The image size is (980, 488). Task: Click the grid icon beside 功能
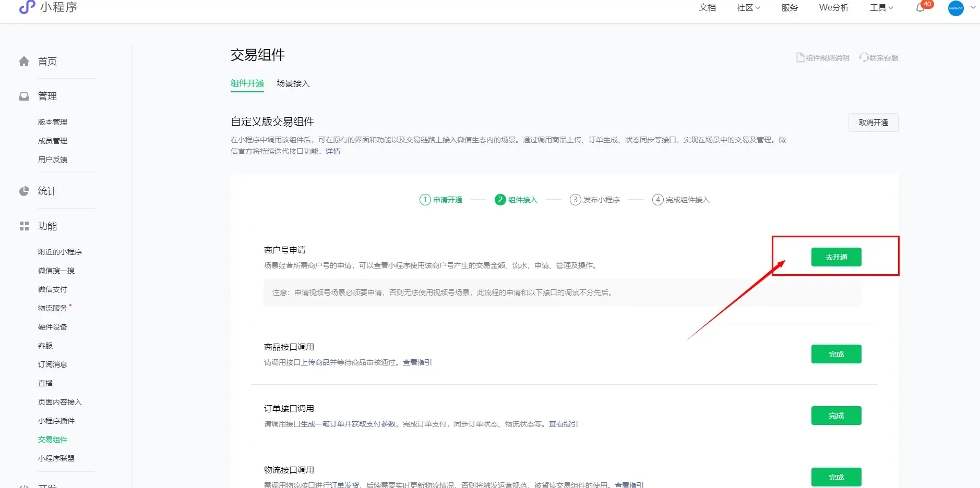pyautogui.click(x=24, y=226)
